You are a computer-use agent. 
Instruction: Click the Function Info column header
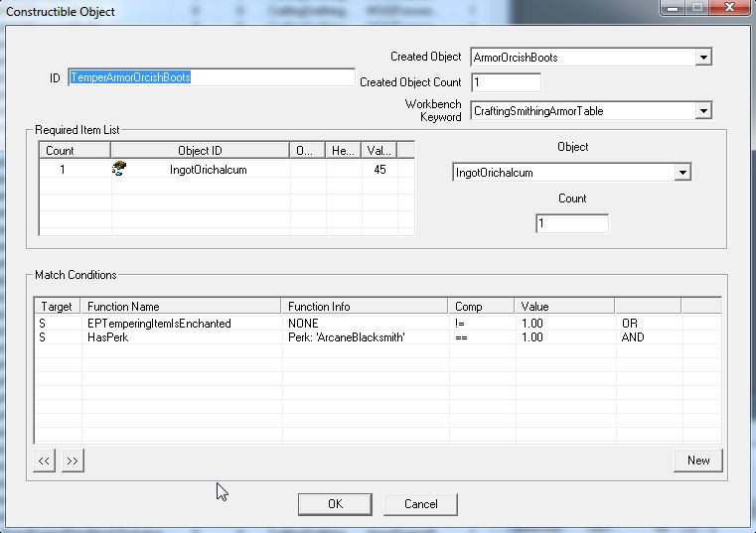coord(365,307)
